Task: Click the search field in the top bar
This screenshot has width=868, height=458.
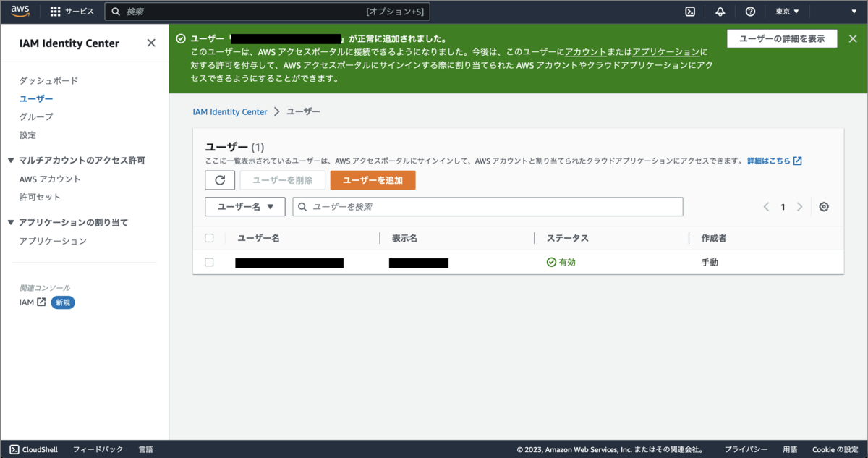Action: point(267,12)
